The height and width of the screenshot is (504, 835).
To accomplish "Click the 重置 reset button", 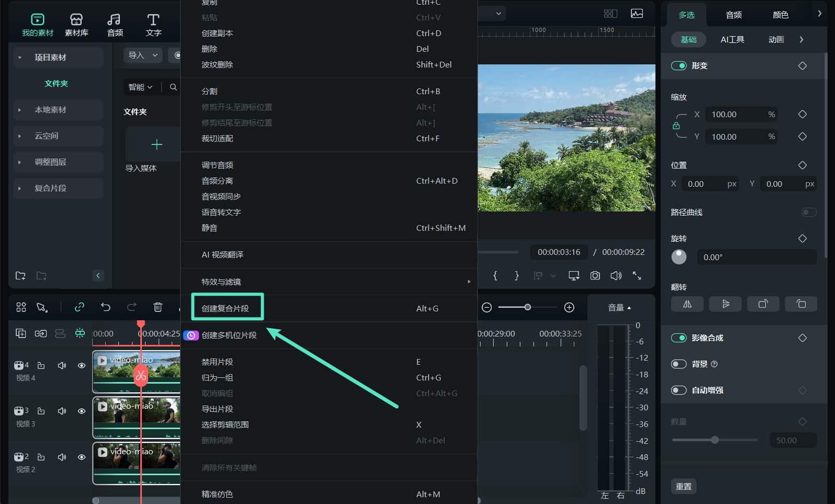I will (683, 487).
